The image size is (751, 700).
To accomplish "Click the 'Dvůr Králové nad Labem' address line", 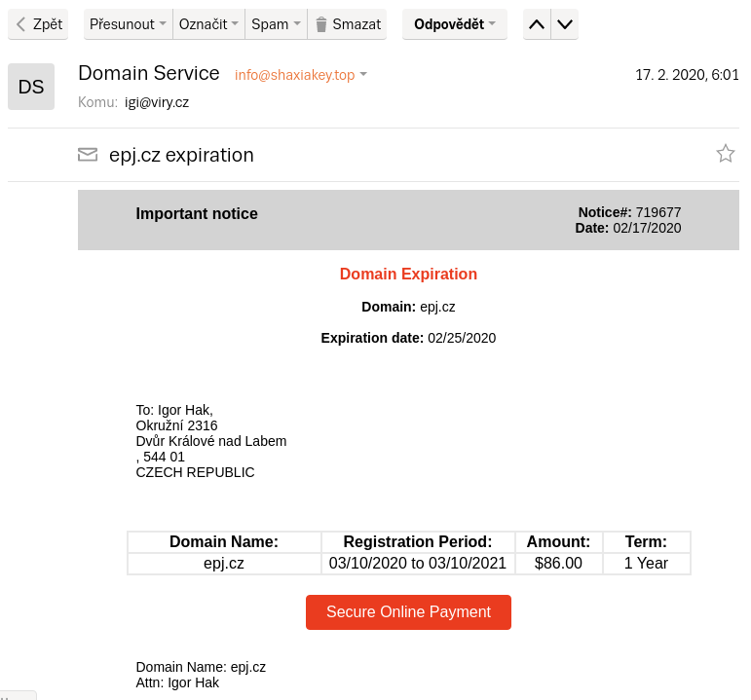I will click(x=211, y=441).
